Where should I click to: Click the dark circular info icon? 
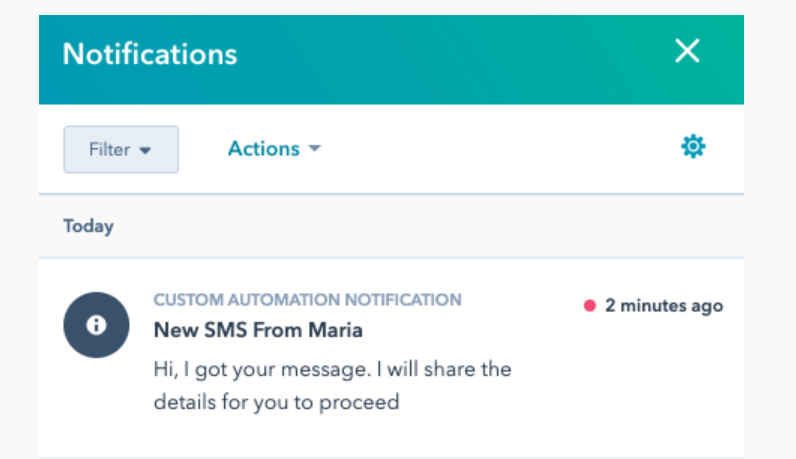tap(96, 325)
